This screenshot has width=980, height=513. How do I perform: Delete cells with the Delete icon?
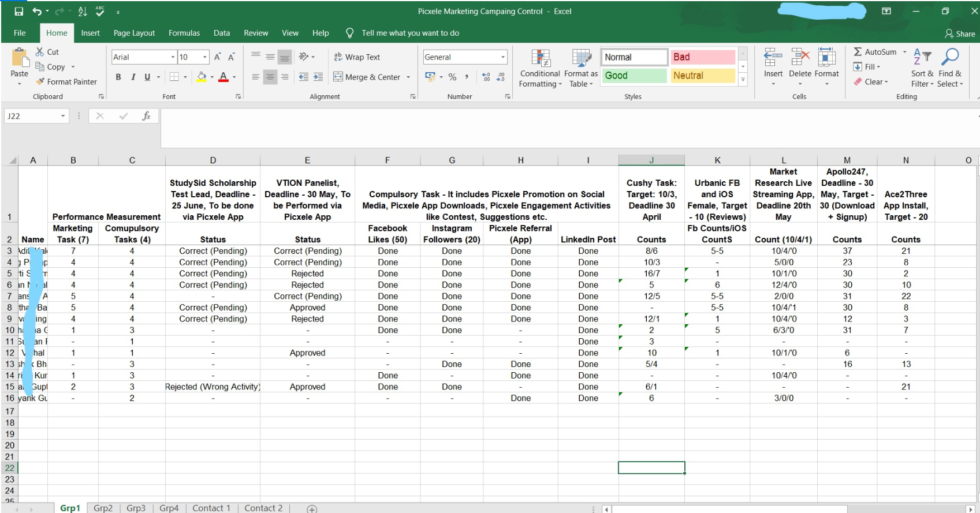coord(800,58)
